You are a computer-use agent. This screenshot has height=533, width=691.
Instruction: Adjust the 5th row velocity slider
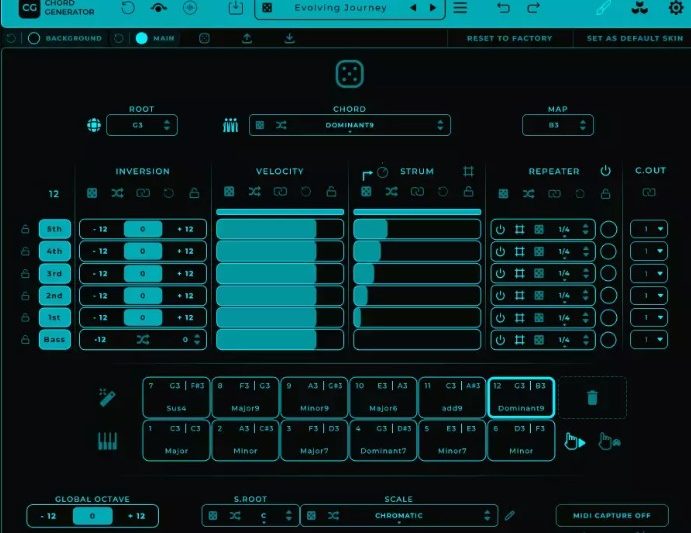pos(280,229)
